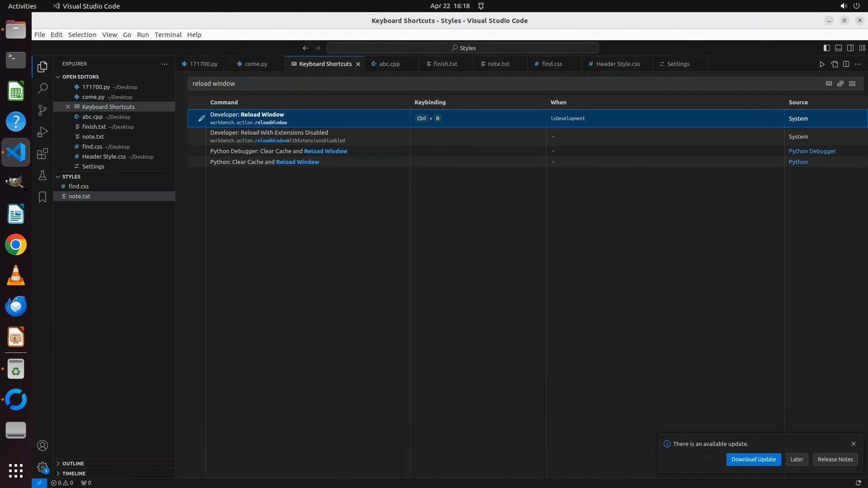
Task: Click the reload window search field
Action: 497,84
